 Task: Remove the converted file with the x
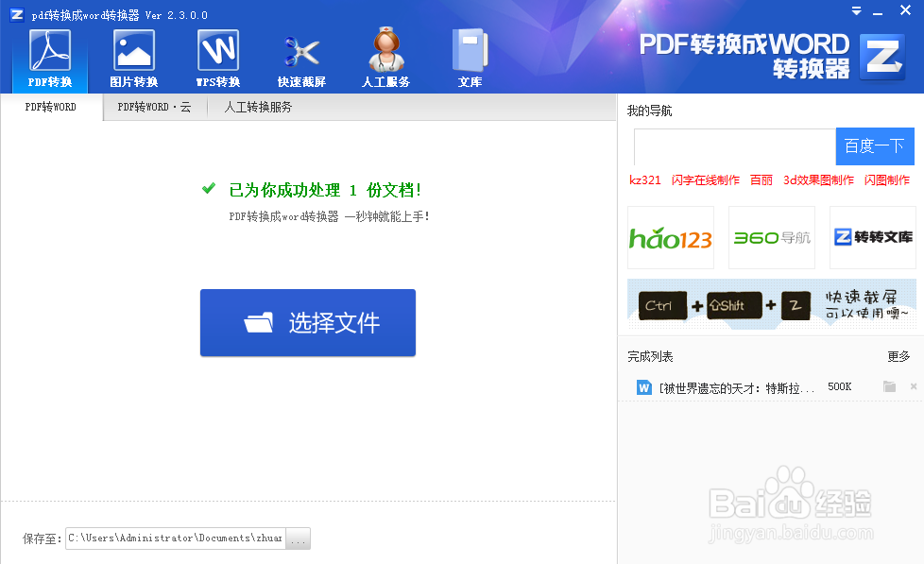click(911, 386)
